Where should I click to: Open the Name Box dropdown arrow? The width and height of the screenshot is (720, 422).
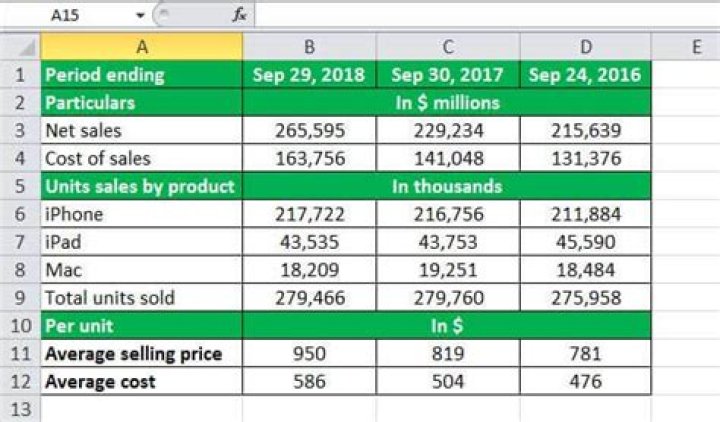(139, 15)
